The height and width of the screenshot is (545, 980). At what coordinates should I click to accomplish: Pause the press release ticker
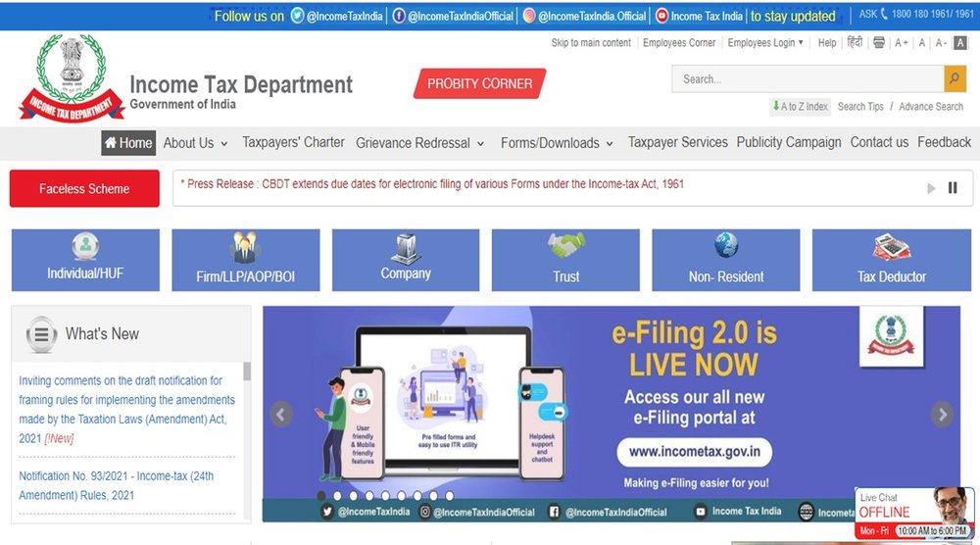click(x=953, y=188)
